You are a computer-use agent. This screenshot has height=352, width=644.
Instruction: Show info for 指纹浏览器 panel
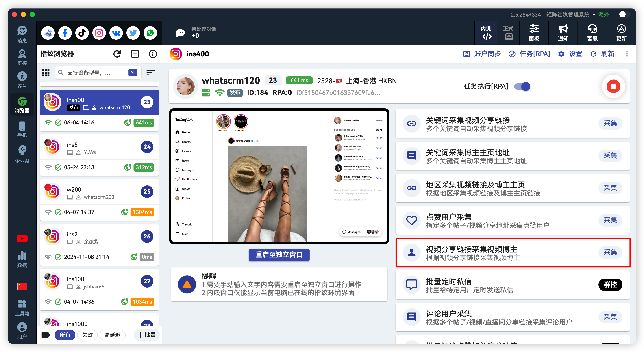point(153,54)
